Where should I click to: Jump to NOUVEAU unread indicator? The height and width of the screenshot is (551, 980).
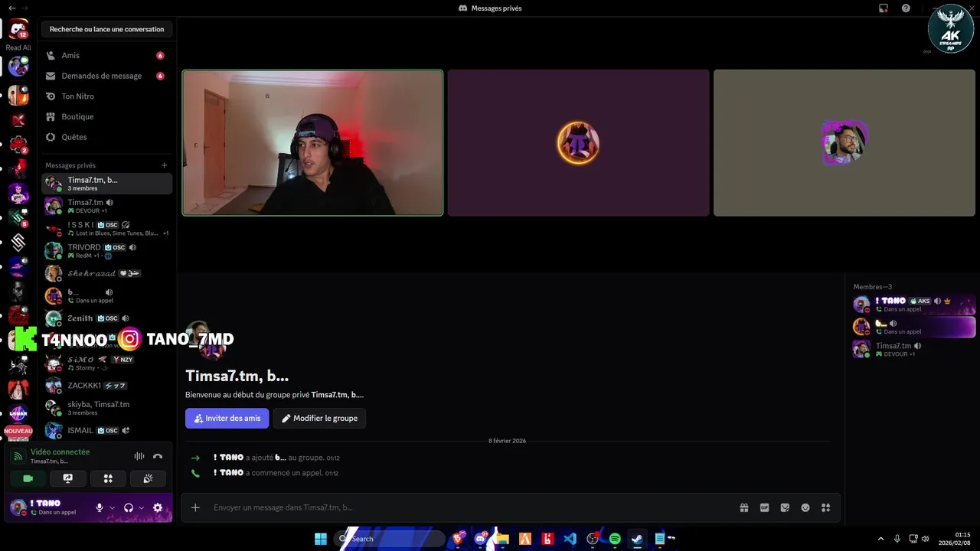[18, 432]
